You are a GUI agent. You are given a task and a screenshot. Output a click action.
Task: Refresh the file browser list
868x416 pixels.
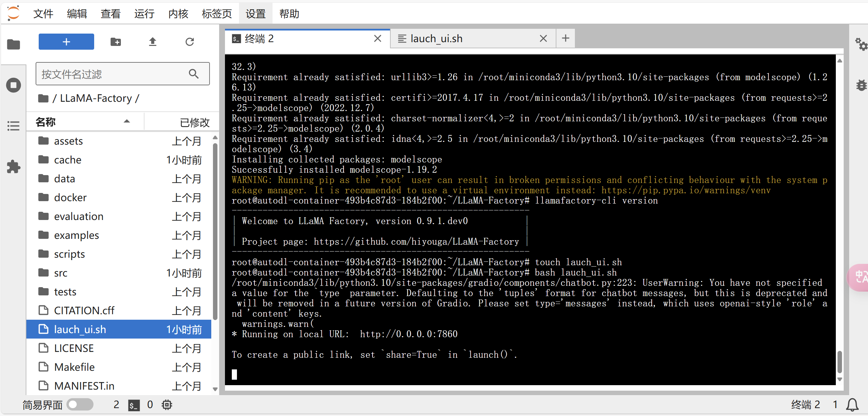pyautogui.click(x=190, y=42)
